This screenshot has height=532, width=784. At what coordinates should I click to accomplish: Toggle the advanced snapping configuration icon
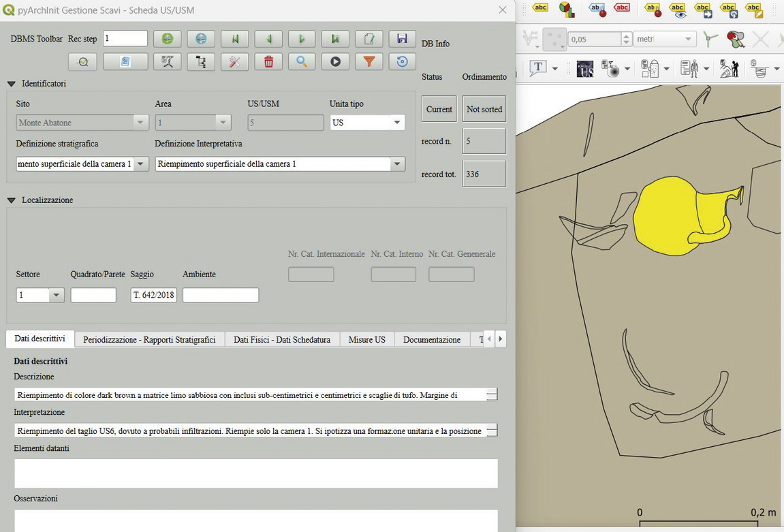(736, 40)
